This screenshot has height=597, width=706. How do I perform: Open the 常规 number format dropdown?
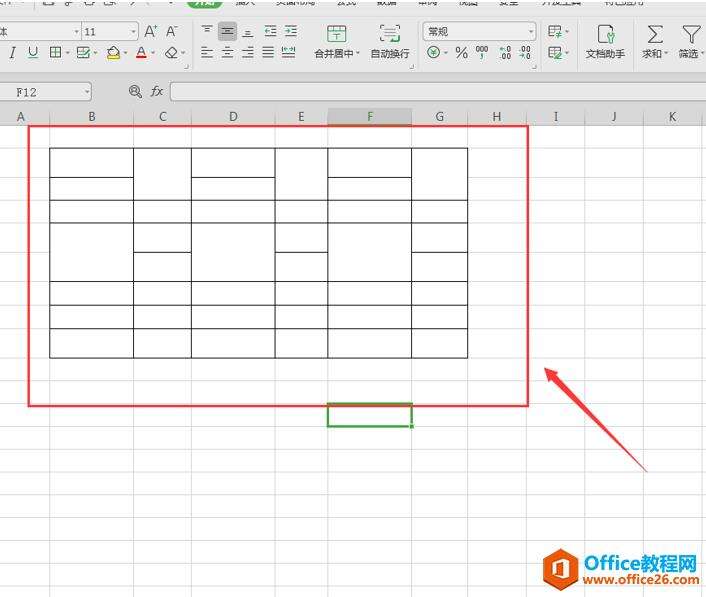[531, 32]
